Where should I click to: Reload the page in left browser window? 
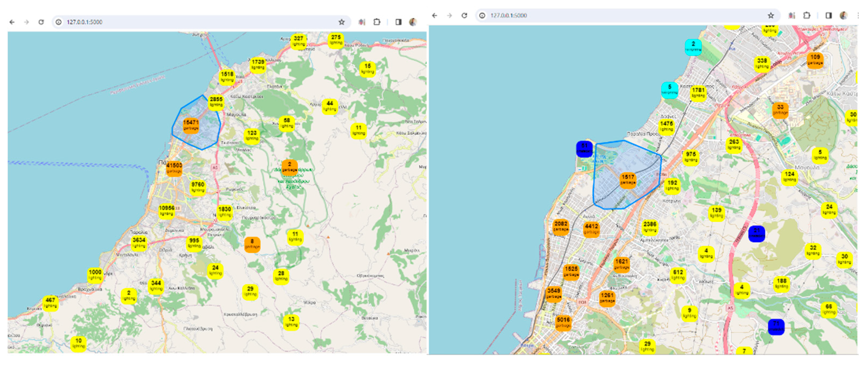(41, 22)
